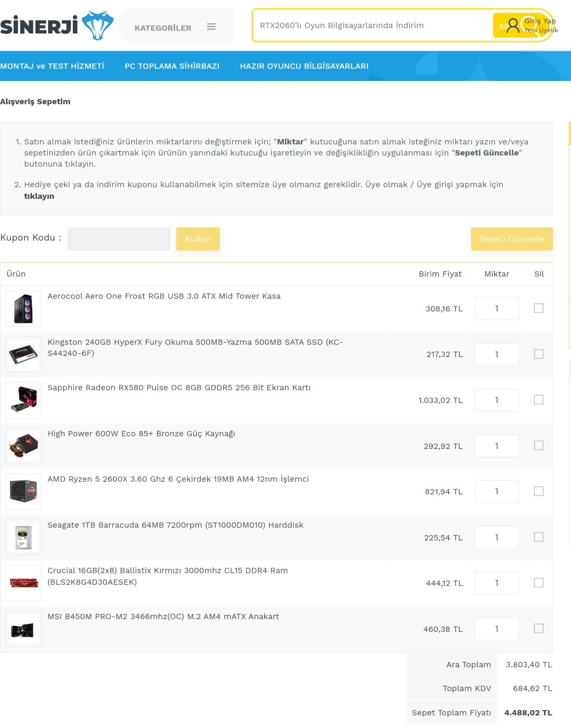Screen dimensions: 571x728
Task: Tick delete checkbox for Aerocool case
Action: click(539, 308)
